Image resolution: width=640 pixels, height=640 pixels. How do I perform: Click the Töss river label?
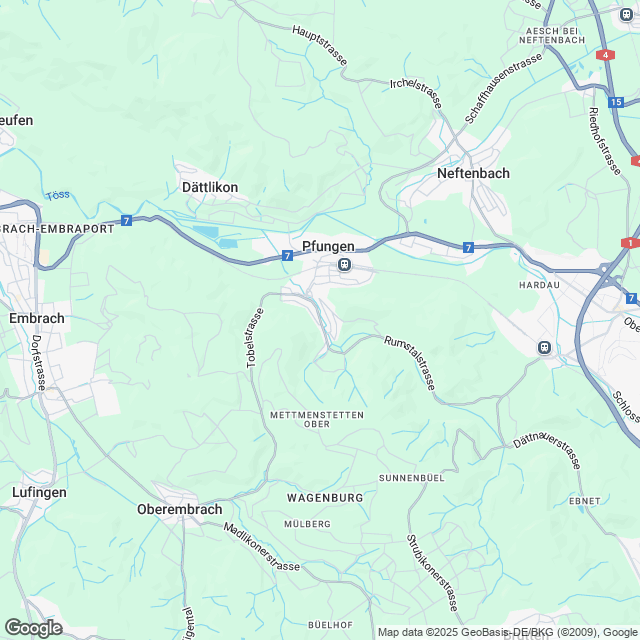[x=58, y=196]
